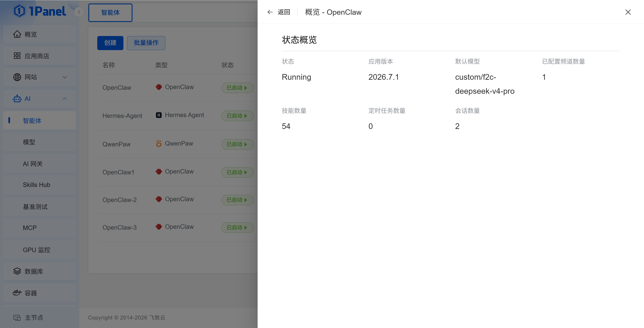Click the red icon in the OpenClaw-3 row

coord(159,227)
